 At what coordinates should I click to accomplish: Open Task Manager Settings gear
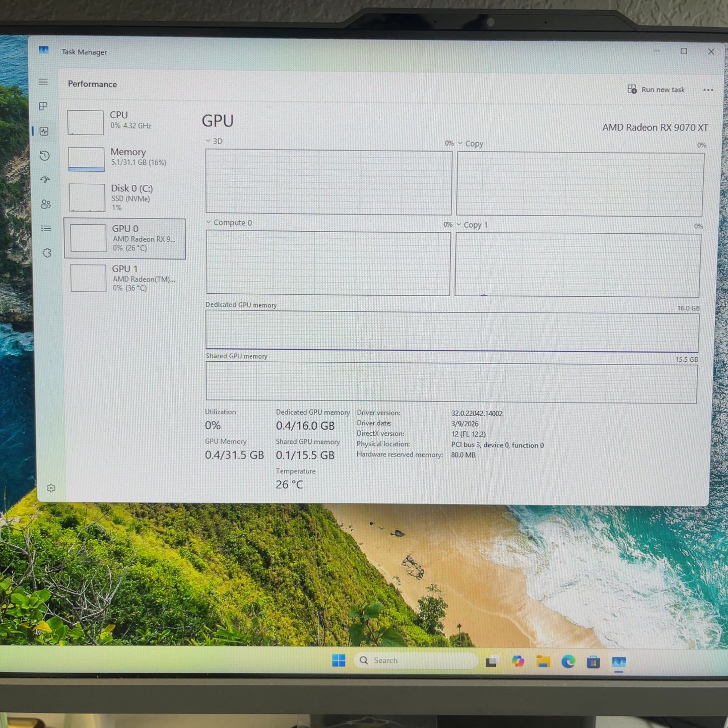tap(51, 488)
